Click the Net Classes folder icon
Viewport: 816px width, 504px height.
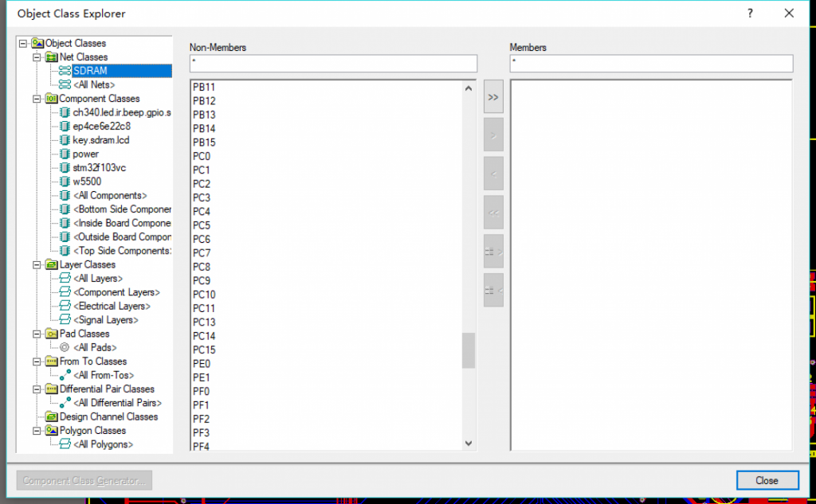click(x=51, y=57)
